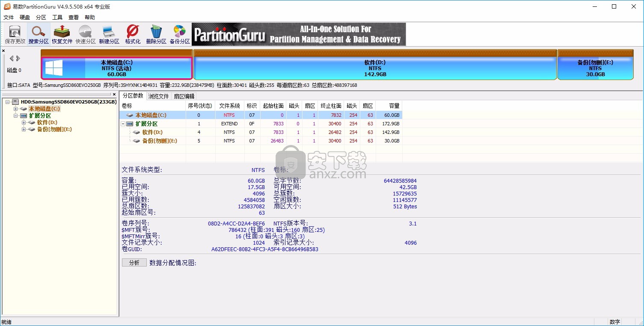Click the Save Changes (保存更改) toolbar icon
Viewport: 644px width, 326px height.
click(x=15, y=34)
